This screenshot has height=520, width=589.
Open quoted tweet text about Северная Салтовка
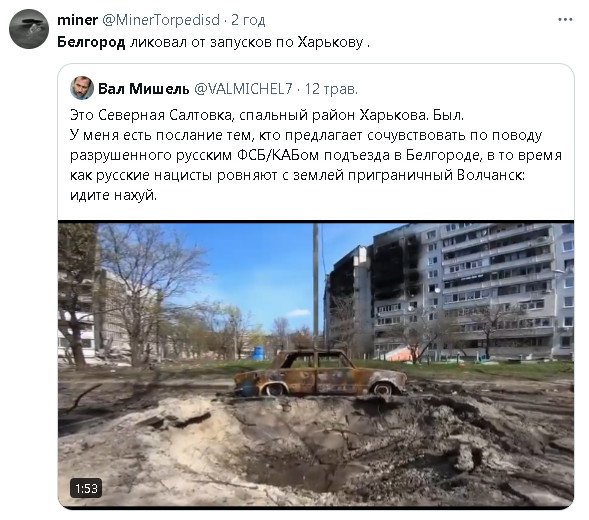click(316, 155)
